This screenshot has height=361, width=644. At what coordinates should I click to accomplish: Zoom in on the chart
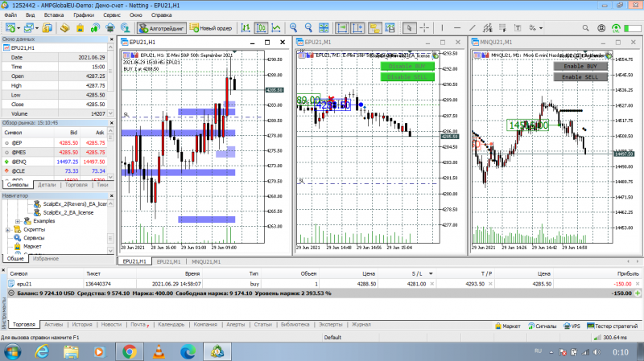click(293, 28)
